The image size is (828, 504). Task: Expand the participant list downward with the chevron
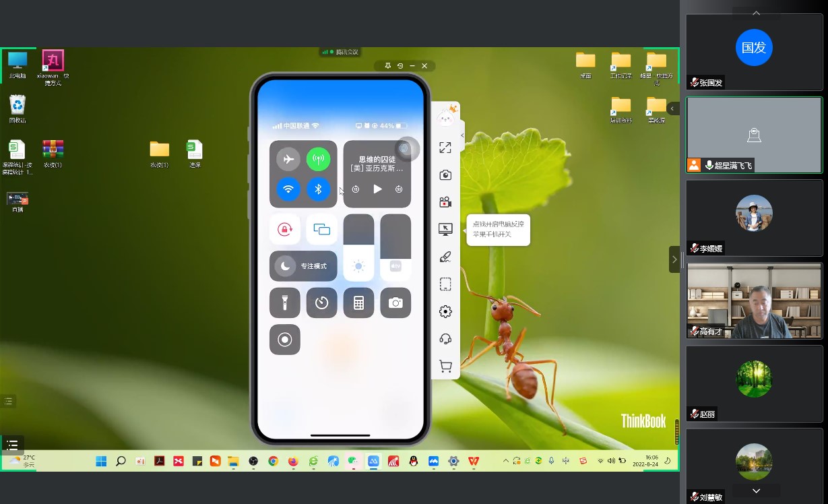[756, 491]
